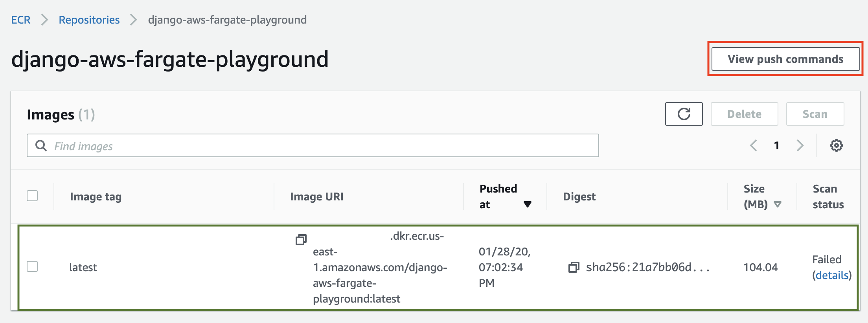
Task: Go to next page of images
Action: coord(800,145)
